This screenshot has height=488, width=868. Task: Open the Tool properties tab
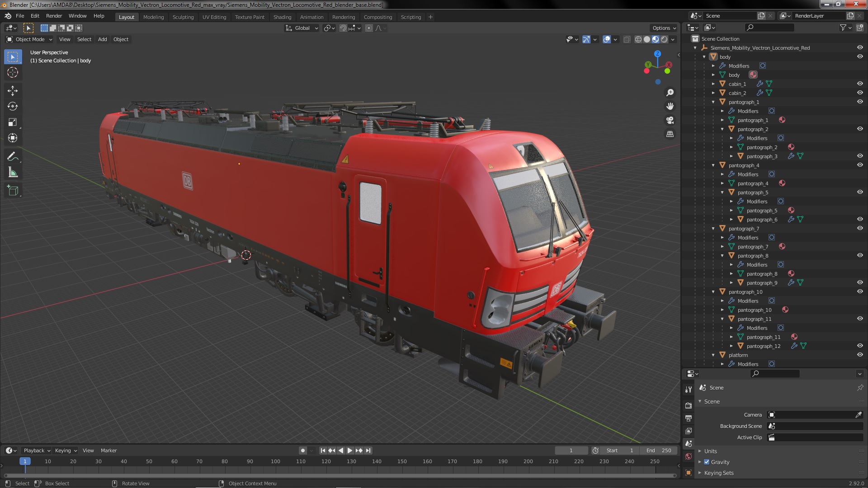coord(689,389)
